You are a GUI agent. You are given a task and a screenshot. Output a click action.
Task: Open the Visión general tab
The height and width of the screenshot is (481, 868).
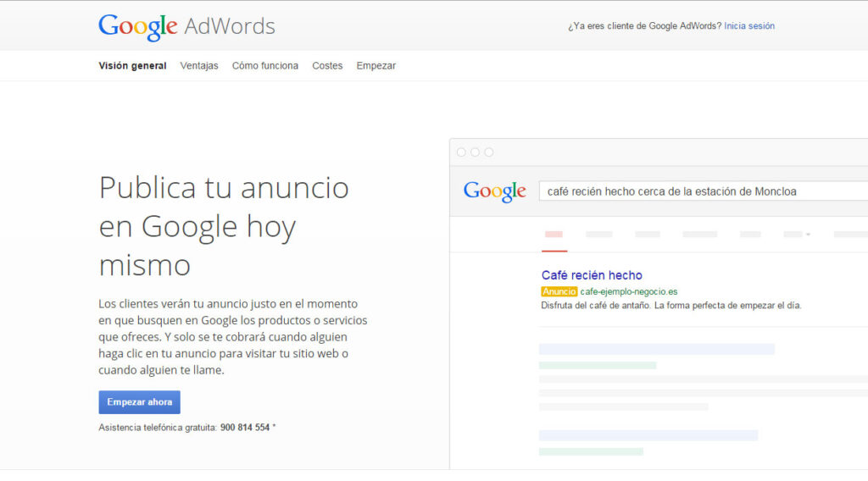132,66
